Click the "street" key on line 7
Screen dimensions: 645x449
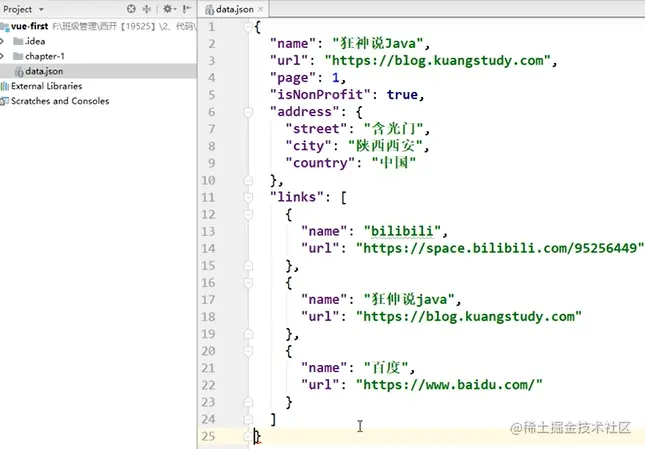coord(316,129)
